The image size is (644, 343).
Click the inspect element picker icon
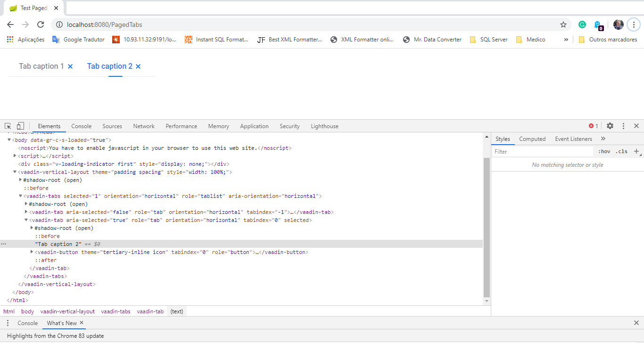point(8,126)
